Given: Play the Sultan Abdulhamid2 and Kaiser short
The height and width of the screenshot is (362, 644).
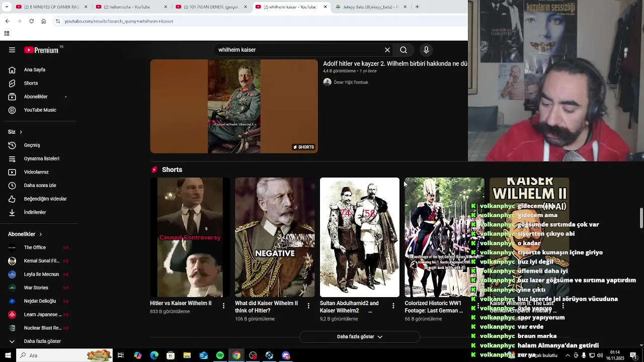Looking at the screenshot, I should point(360,237).
